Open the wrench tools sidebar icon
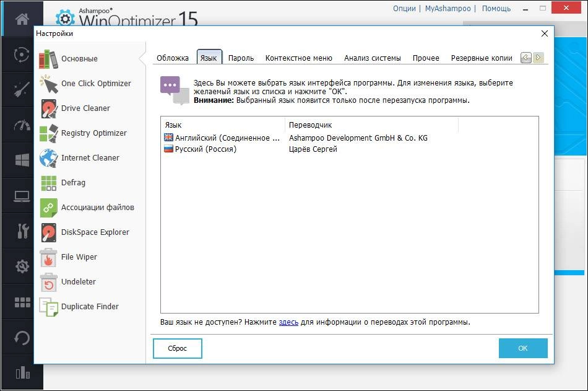This screenshot has width=588, height=391. (22, 231)
